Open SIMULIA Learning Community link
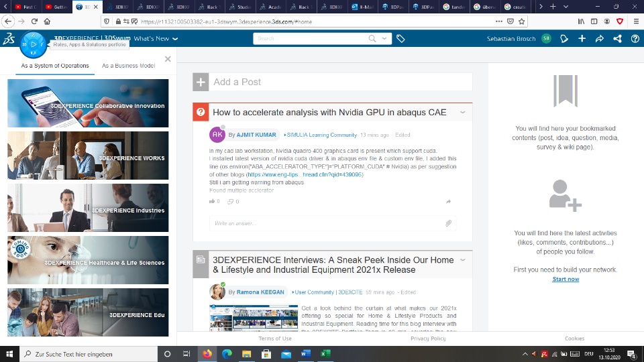Screen dimensions: 644x362 tap(321, 135)
